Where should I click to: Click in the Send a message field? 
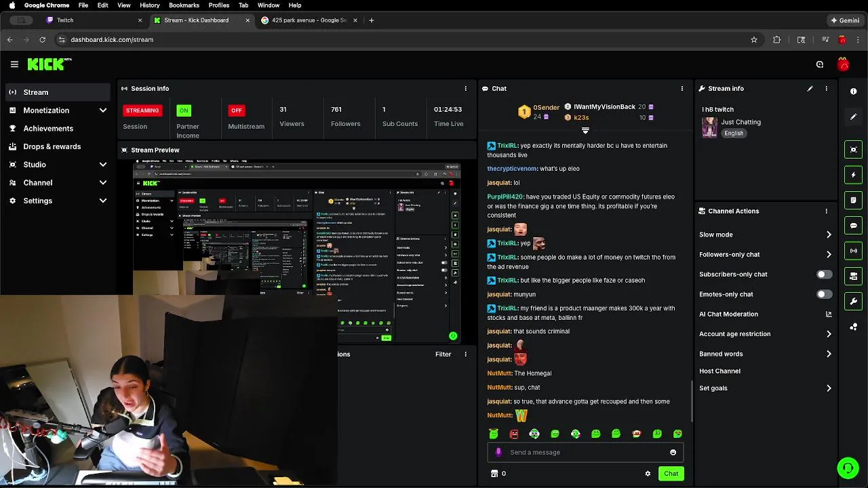click(x=585, y=452)
